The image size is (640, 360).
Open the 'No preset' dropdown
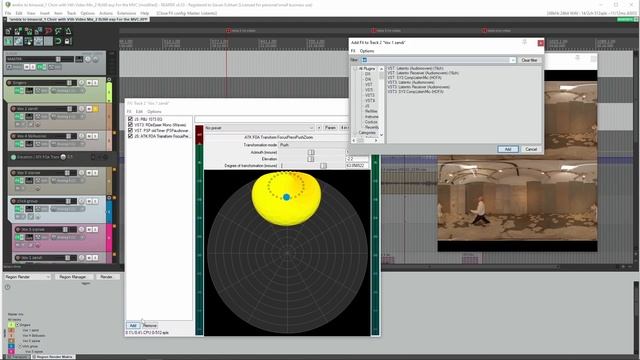pos(259,128)
